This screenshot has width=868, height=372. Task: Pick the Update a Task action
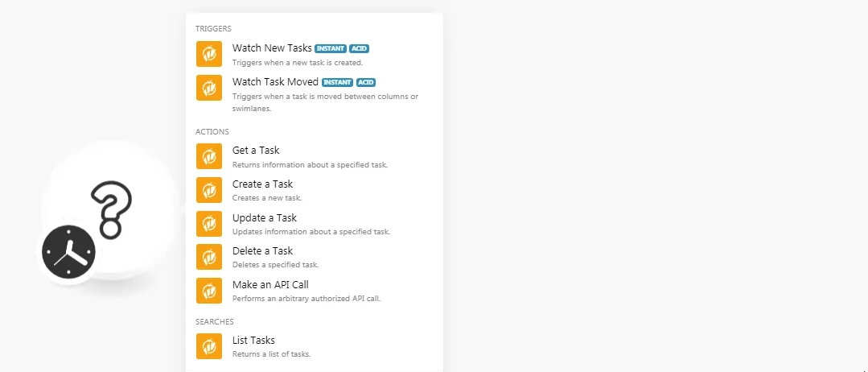pos(315,223)
